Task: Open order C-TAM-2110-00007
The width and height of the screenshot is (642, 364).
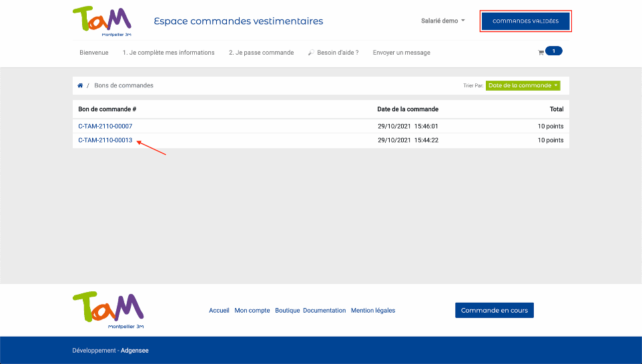Action: coord(105,126)
